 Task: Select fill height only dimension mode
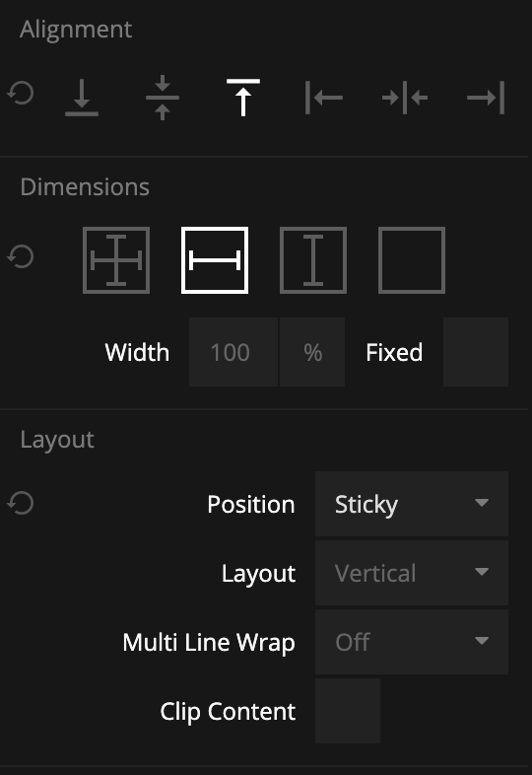coord(313,260)
